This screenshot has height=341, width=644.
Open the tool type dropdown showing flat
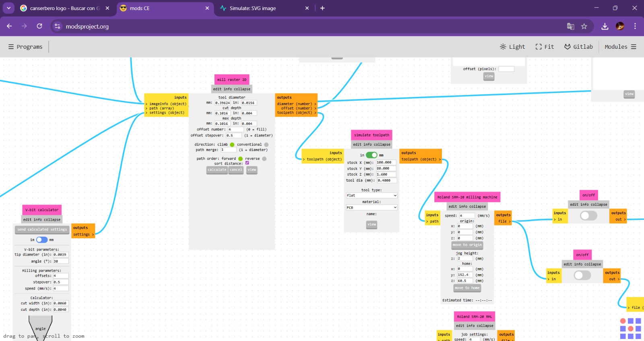coord(372,196)
